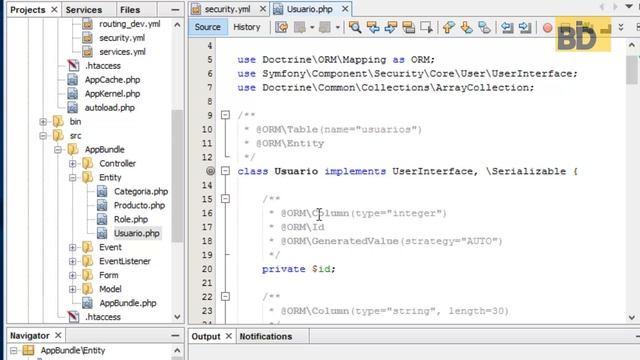Expand the bin folder
The height and width of the screenshot is (360, 640).
(43, 122)
